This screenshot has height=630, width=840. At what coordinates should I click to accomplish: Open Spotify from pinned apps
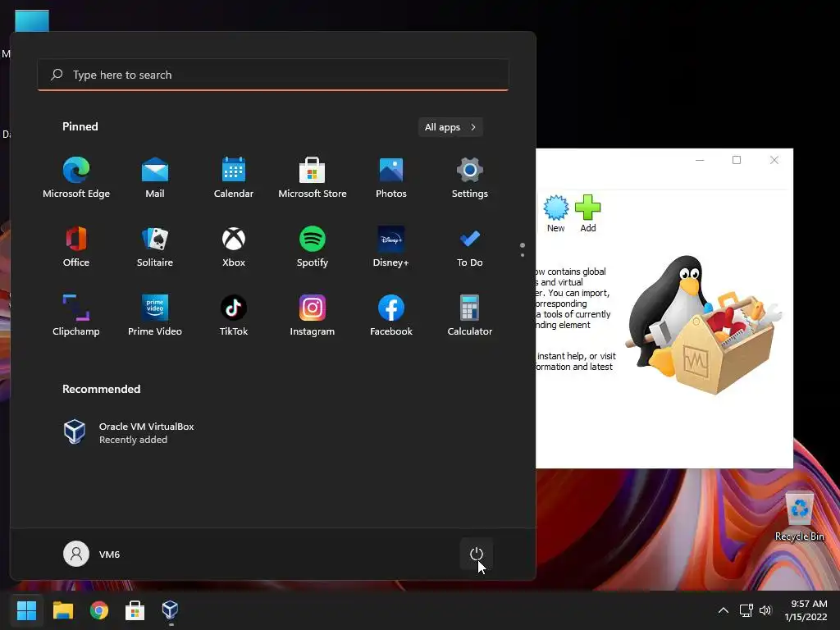point(313,246)
